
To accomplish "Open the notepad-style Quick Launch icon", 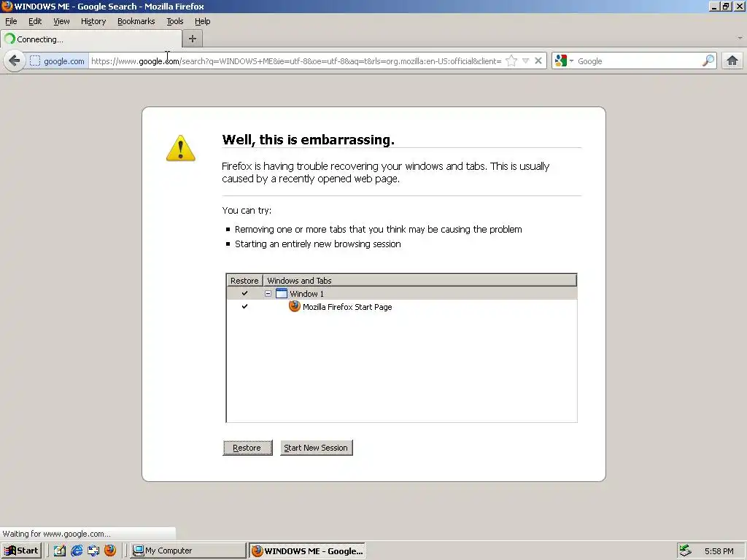I will (x=60, y=551).
